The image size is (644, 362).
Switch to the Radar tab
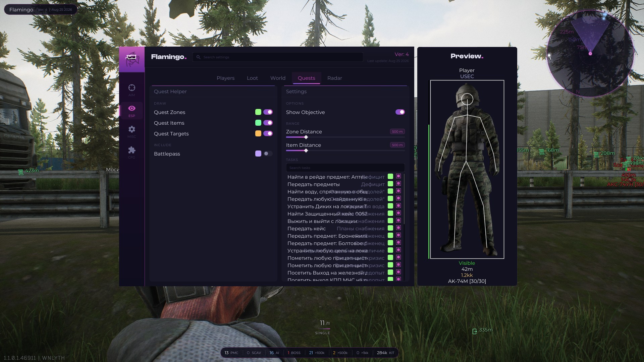pyautogui.click(x=334, y=78)
